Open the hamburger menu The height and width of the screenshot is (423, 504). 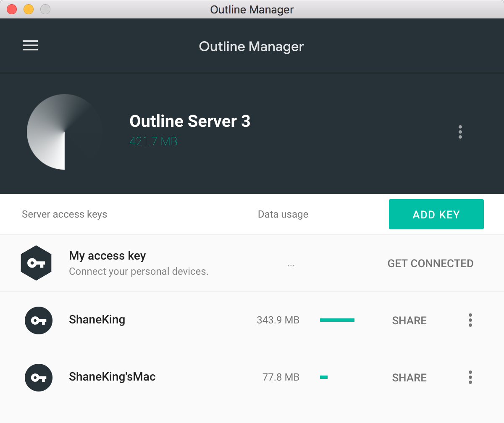[x=30, y=46]
